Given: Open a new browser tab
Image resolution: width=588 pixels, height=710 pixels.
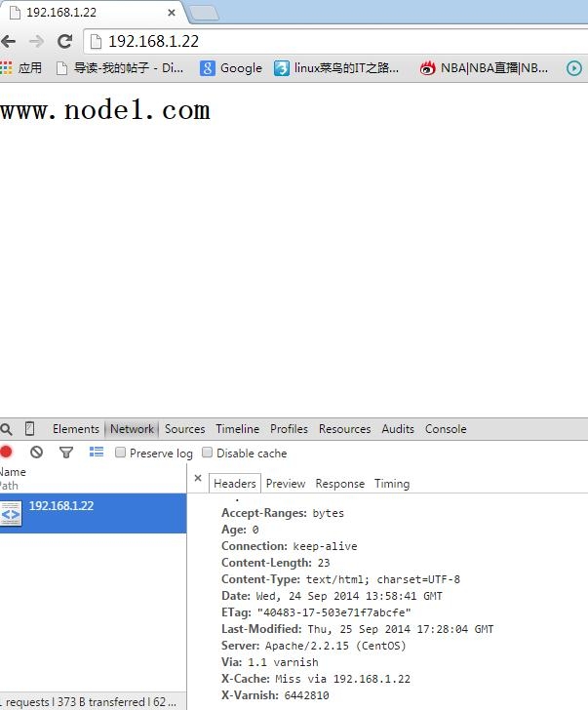Looking at the screenshot, I should coord(204,14).
